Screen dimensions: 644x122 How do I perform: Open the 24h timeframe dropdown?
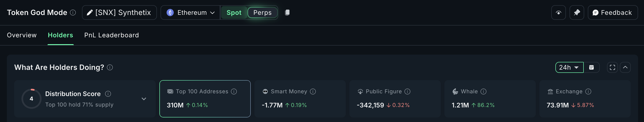click(569, 67)
